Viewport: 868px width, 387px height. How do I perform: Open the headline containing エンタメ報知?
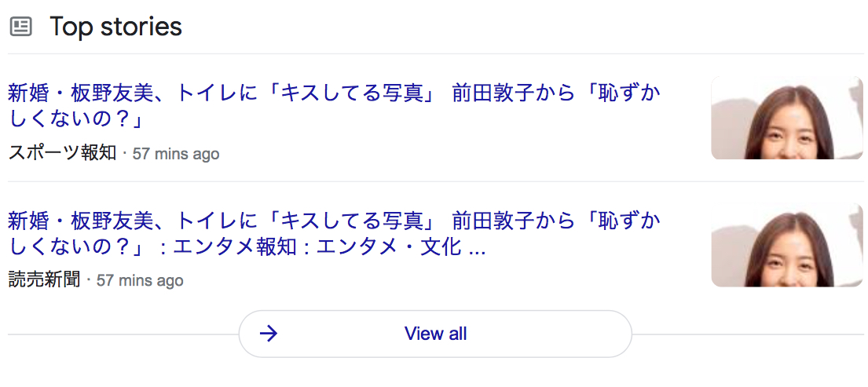(x=334, y=233)
